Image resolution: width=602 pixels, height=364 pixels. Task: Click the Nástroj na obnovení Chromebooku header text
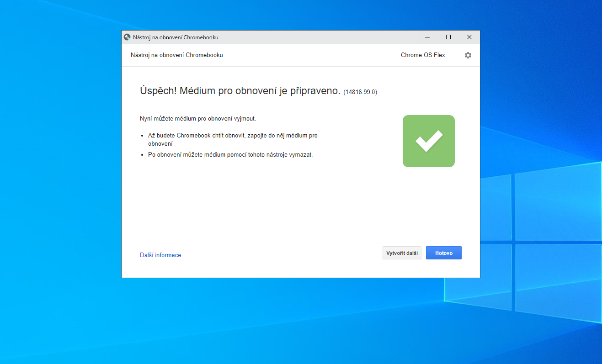[x=177, y=55]
